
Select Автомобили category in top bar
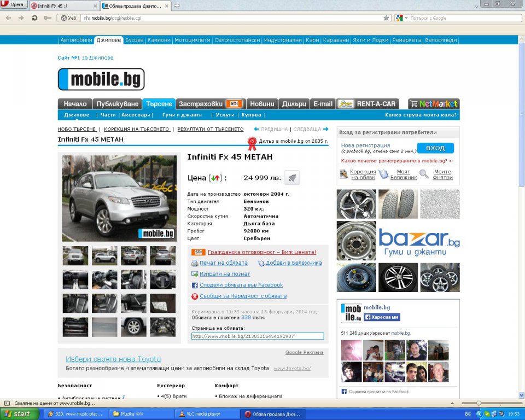(76, 40)
